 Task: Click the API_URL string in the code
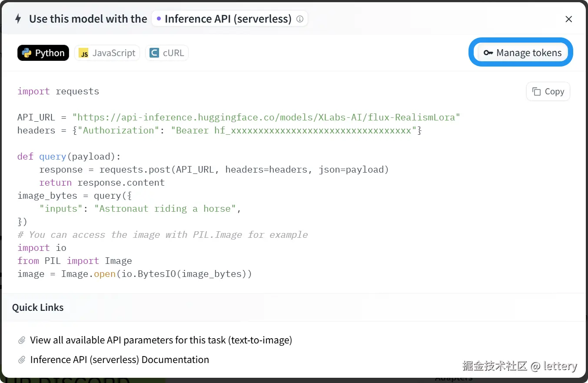click(x=266, y=117)
